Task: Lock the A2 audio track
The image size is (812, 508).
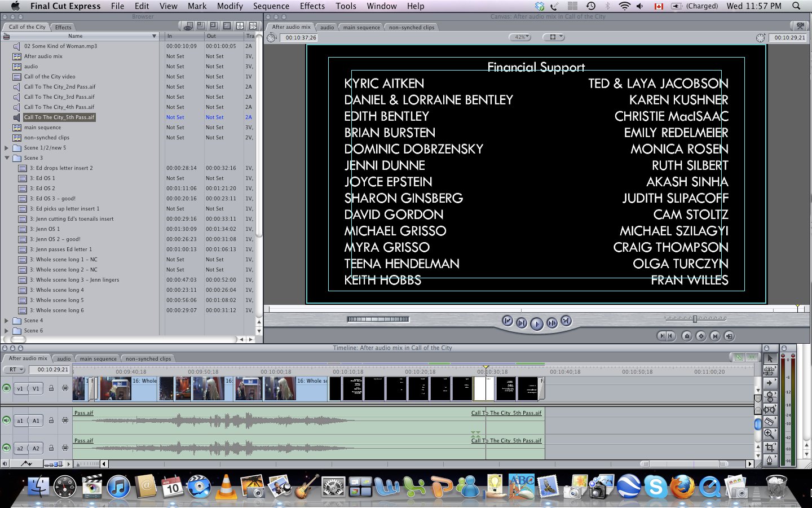Action: [x=51, y=448]
